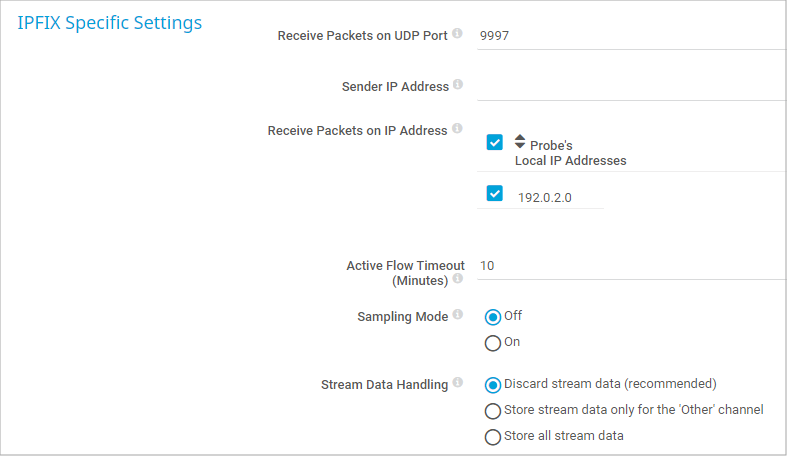This screenshot has height=456, width=787.
Task: Click the 192.0.2.0 address label
Action: click(545, 197)
